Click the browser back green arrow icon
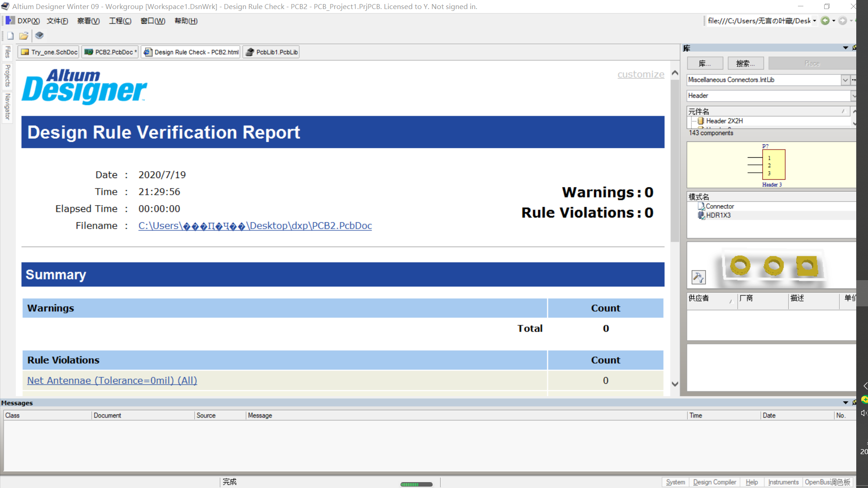 click(825, 21)
